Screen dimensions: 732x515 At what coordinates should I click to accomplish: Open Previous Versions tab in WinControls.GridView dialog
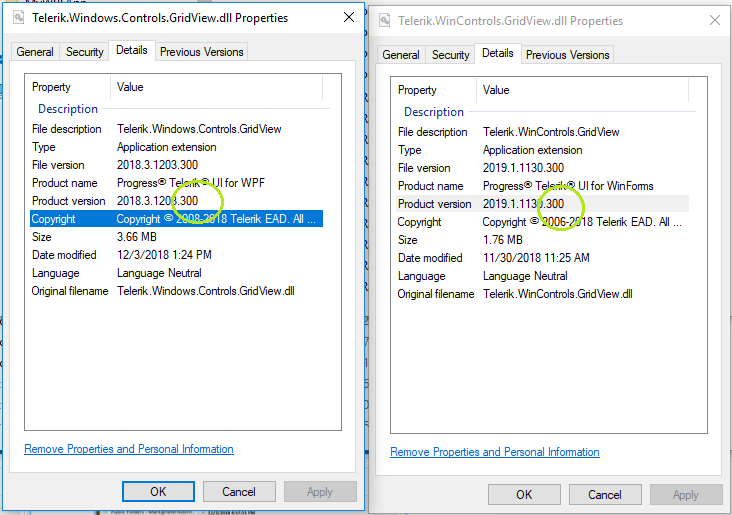(x=568, y=55)
